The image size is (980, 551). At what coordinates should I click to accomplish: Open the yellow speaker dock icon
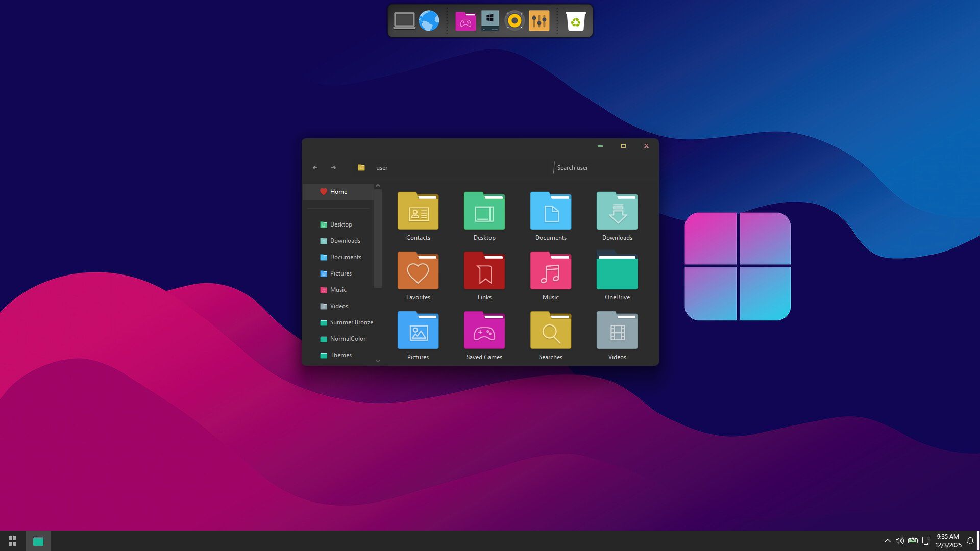(514, 21)
